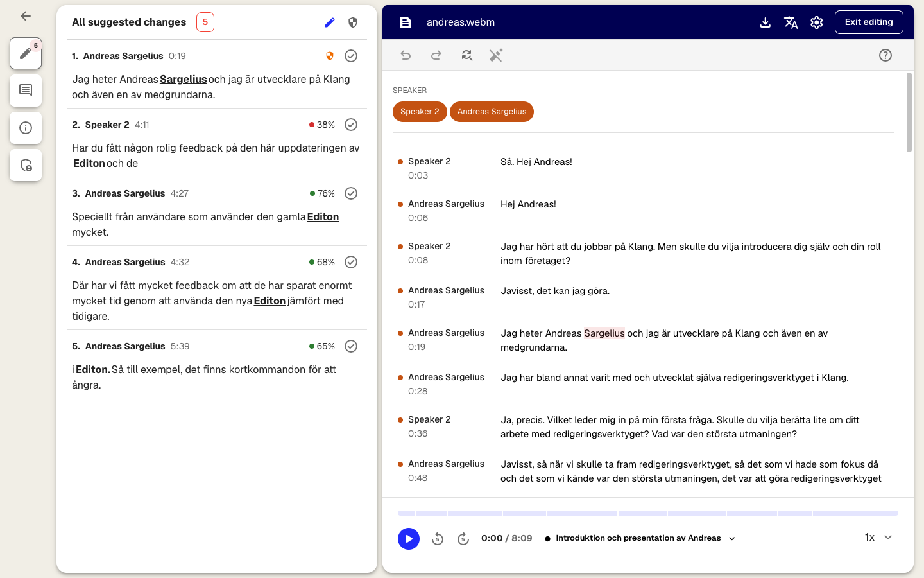Open the suggested changes pencil sidebar tab

pos(26,53)
